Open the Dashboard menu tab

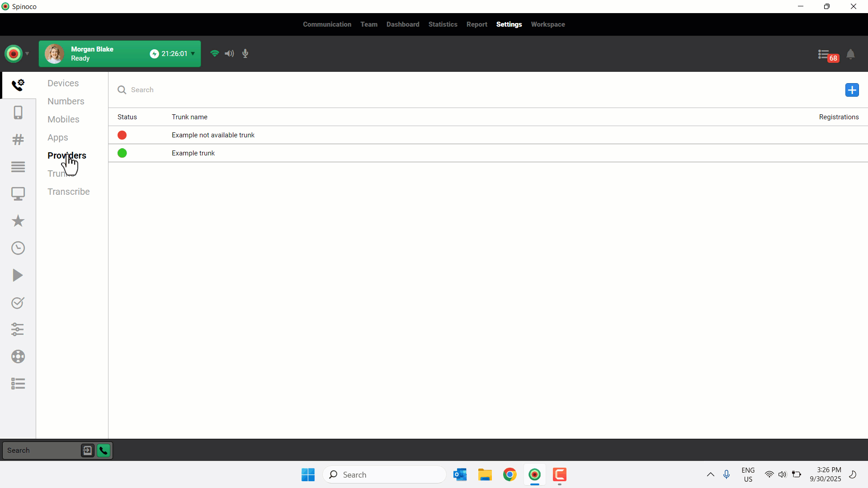402,24
